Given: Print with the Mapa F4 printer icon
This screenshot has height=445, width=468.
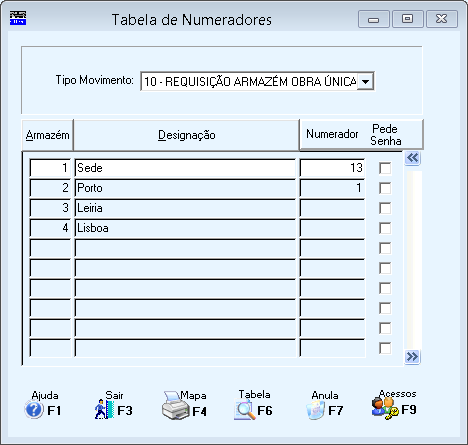Looking at the screenshot, I should [176, 406].
